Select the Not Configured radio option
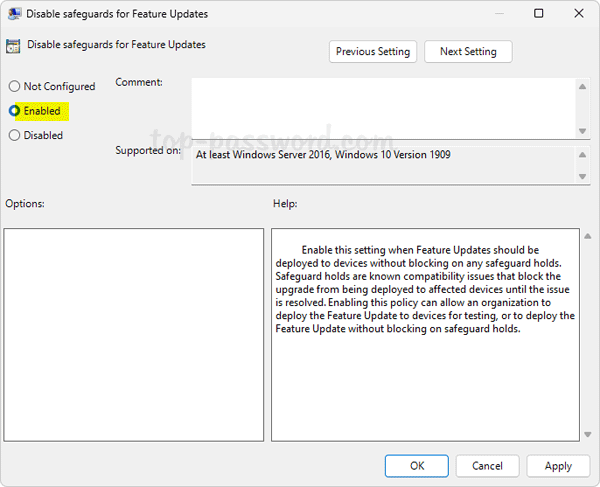This screenshot has height=487, width=600. pyautogui.click(x=15, y=87)
